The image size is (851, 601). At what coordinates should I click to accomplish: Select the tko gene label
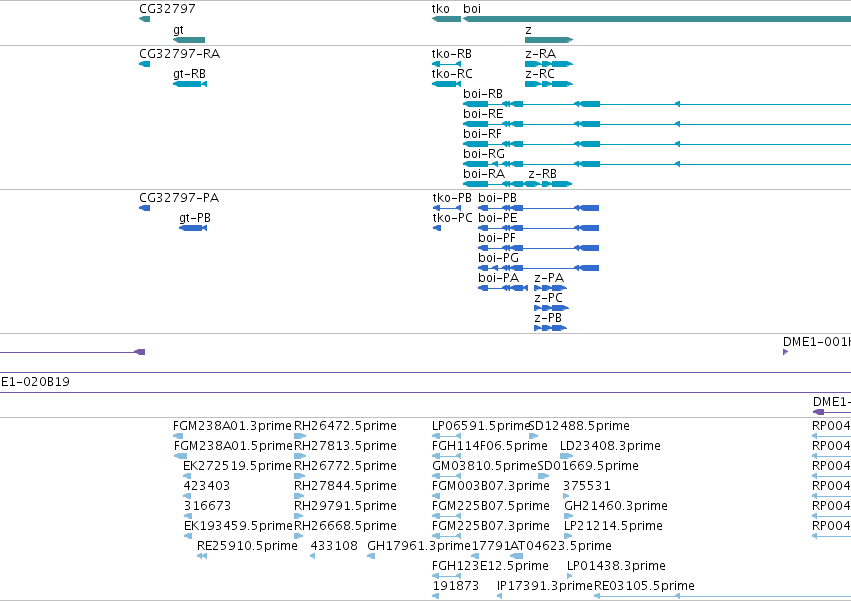pyautogui.click(x=441, y=9)
